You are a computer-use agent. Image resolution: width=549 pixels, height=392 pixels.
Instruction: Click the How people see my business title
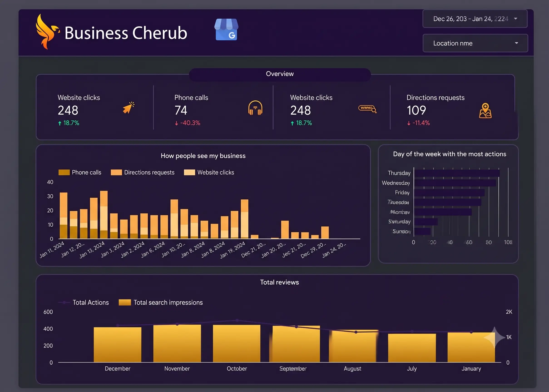click(x=203, y=156)
